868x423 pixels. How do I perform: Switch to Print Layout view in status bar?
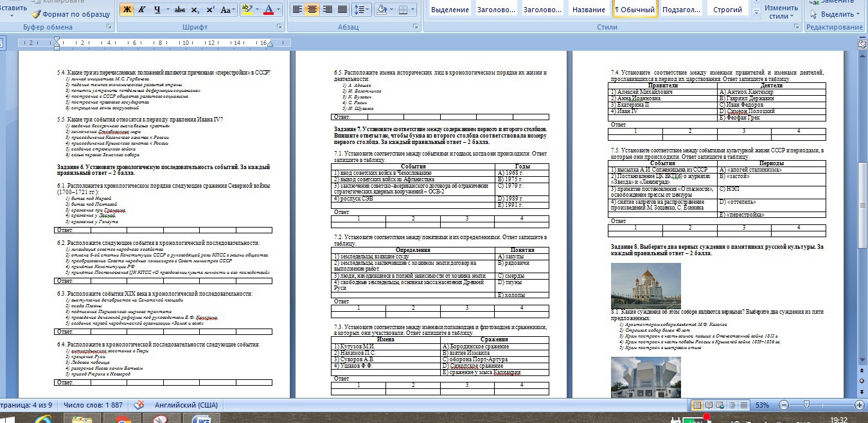[696, 406]
